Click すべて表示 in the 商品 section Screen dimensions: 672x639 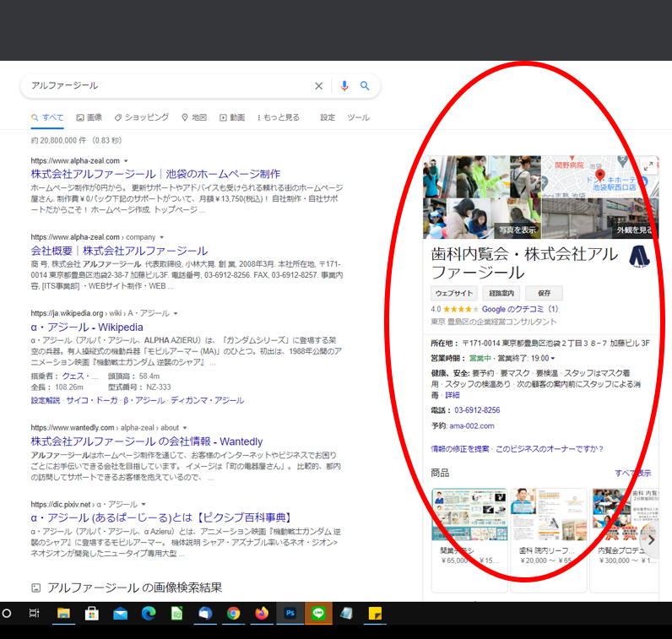coord(633,474)
